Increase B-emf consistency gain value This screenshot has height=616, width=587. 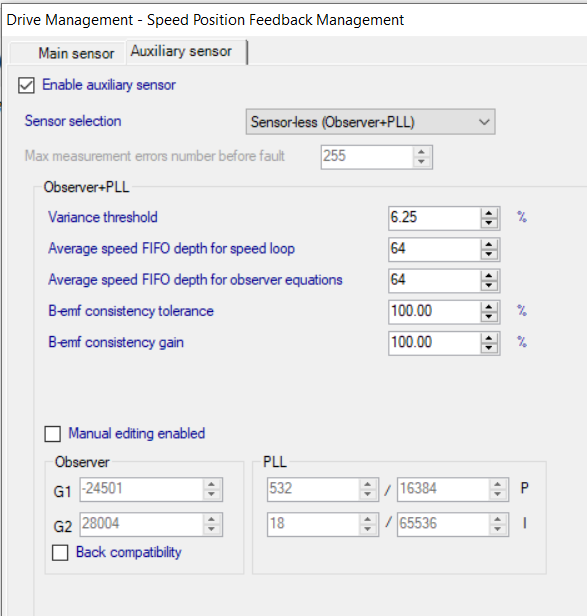coord(489,338)
